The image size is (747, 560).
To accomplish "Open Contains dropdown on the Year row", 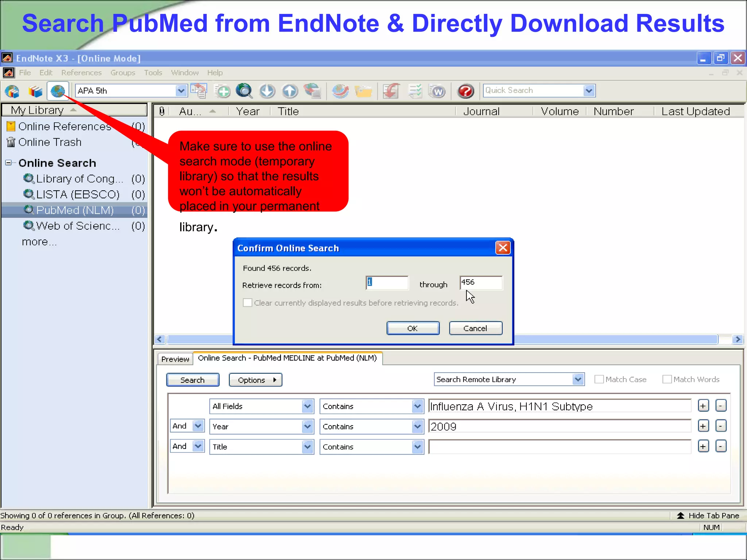I will tap(417, 426).
